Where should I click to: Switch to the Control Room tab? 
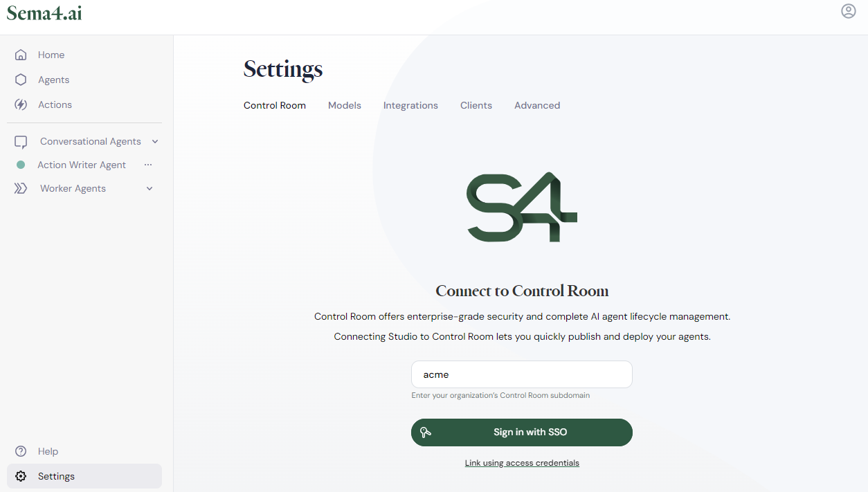[x=275, y=105]
